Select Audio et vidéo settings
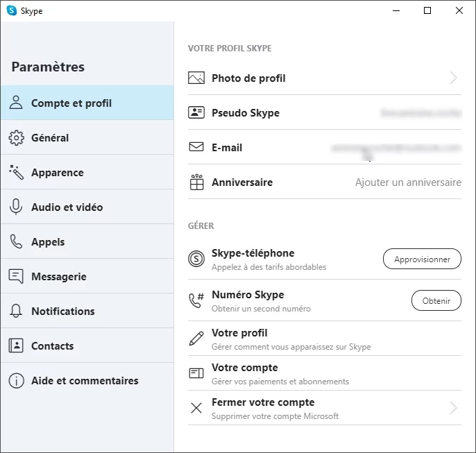476x453 pixels. (87, 207)
